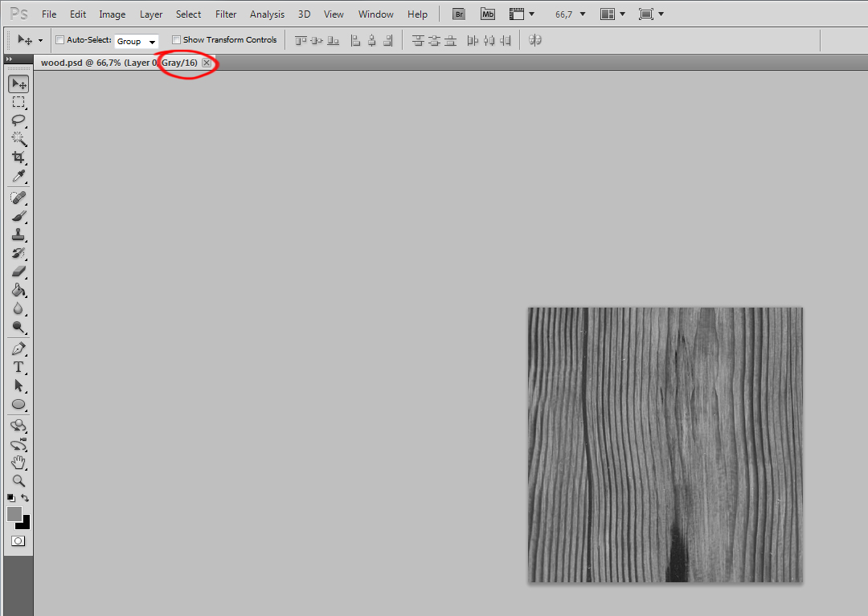Select the Ellipse shape tool
The height and width of the screenshot is (616, 868).
(18, 404)
